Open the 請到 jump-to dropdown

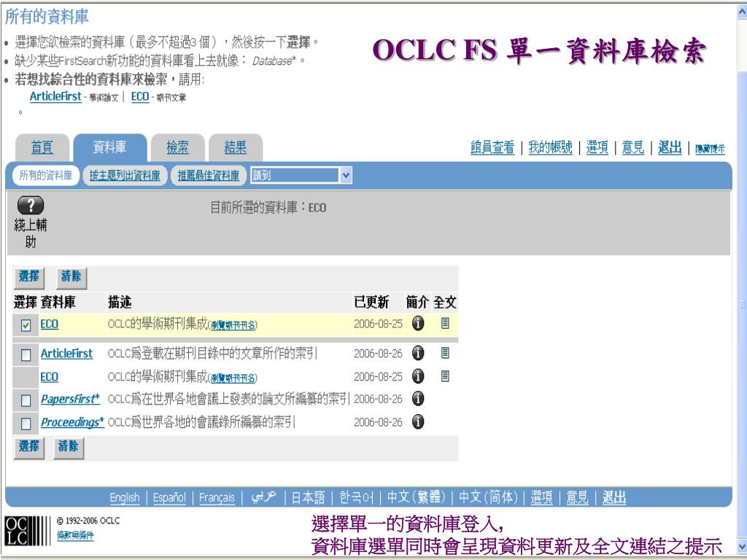pos(301,175)
